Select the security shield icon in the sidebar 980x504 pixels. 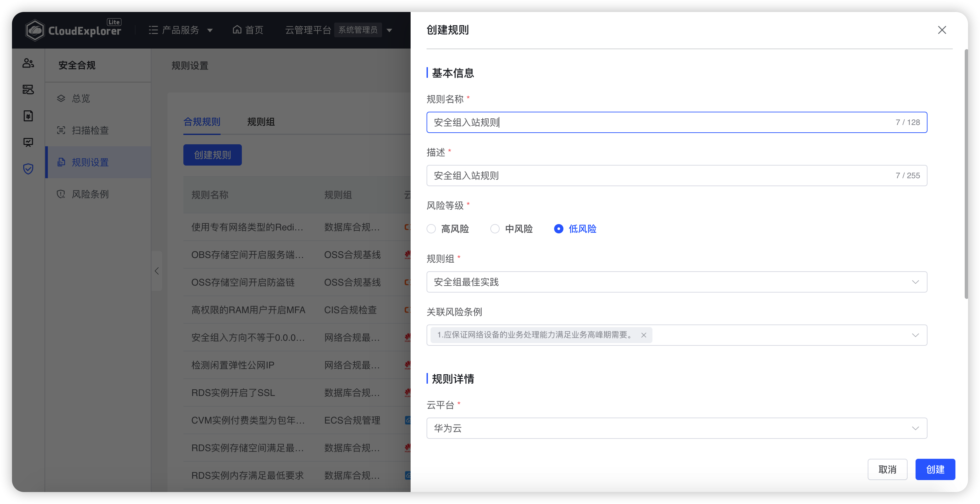[28, 169]
